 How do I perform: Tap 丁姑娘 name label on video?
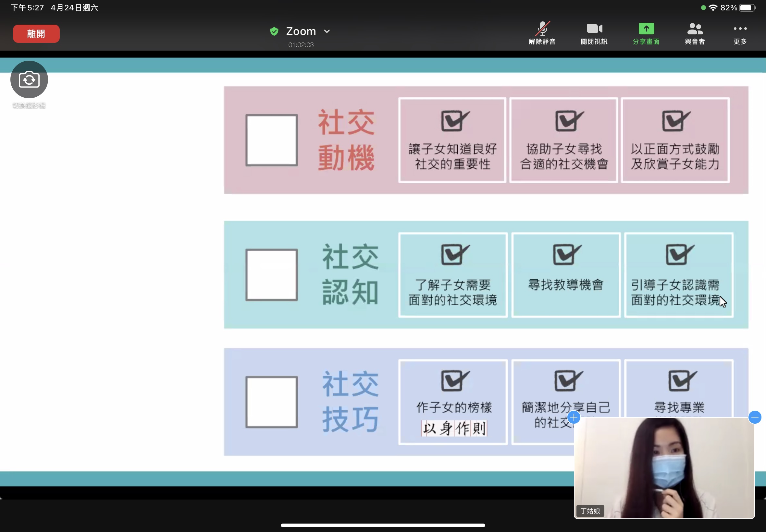tap(590, 511)
